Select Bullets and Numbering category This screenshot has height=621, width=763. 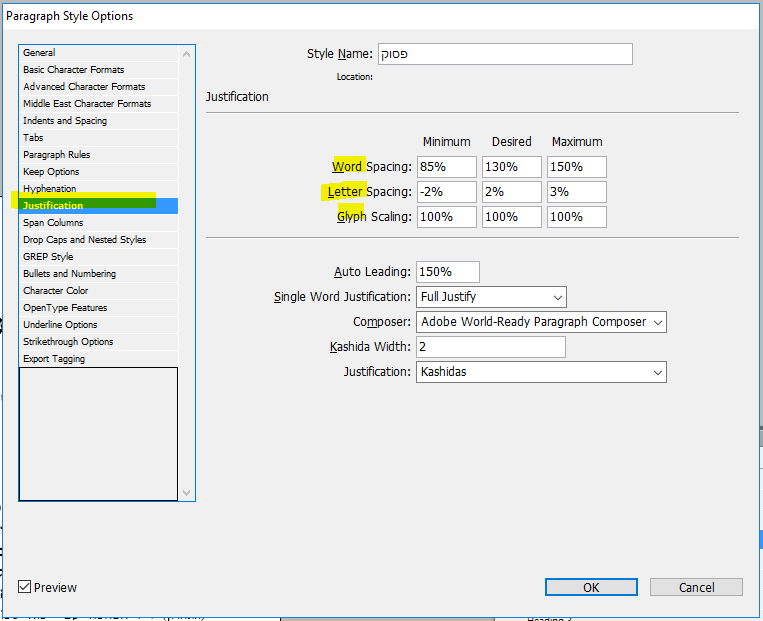98,274
